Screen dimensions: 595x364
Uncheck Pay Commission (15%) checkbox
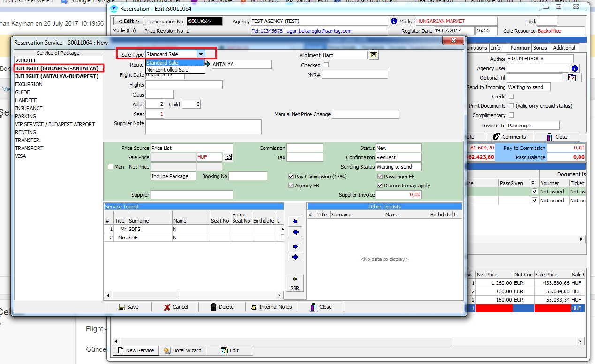291,177
